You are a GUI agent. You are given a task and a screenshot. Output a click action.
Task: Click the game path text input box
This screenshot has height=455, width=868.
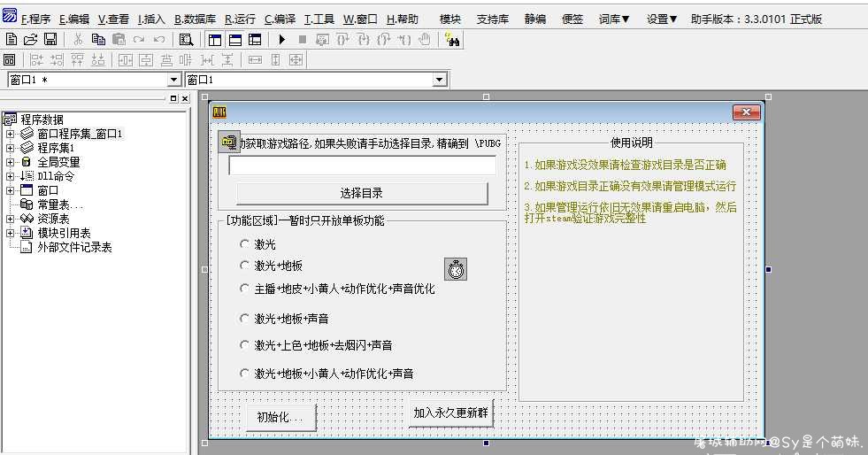(363, 166)
